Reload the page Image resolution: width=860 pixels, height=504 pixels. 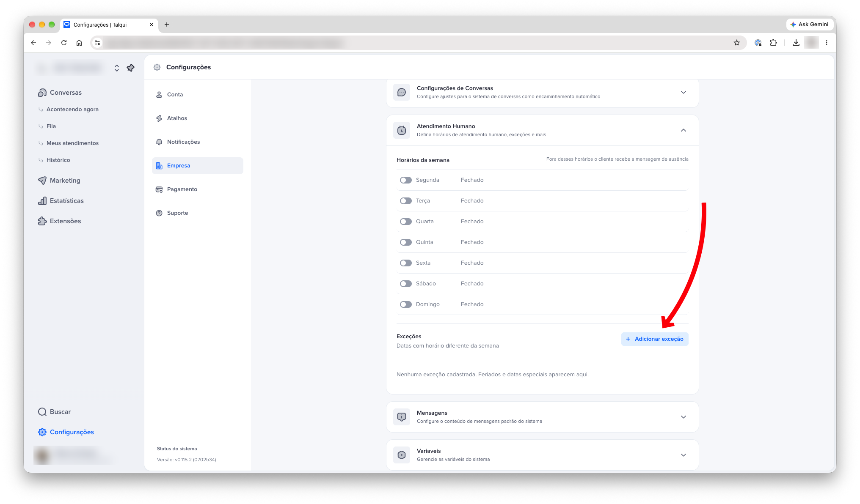pyautogui.click(x=64, y=43)
